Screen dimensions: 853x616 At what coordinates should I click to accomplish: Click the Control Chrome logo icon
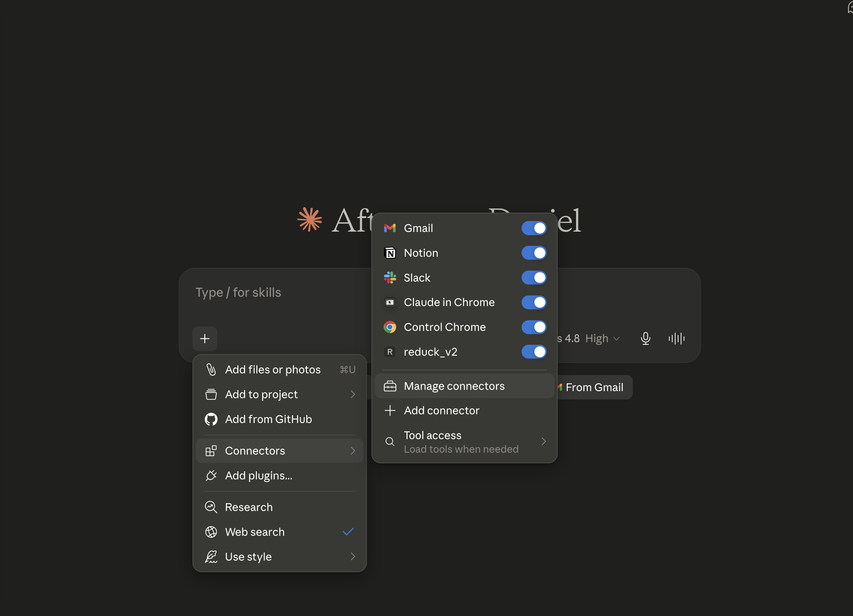(x=390, y=327)
